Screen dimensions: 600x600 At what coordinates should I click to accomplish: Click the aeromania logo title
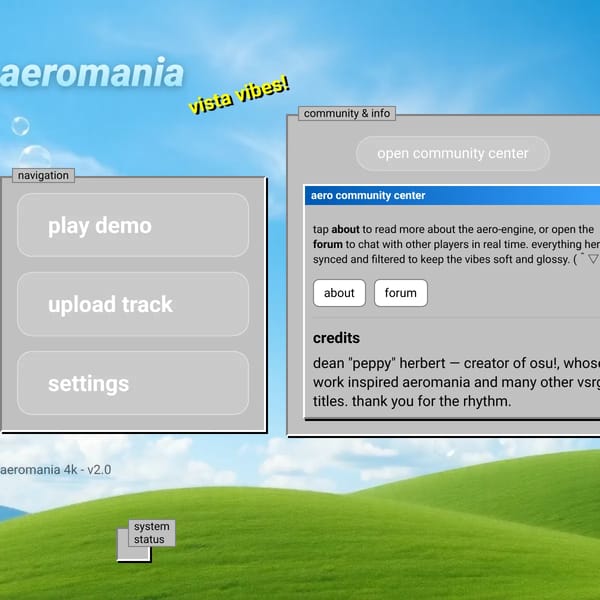tap(92, 73)
